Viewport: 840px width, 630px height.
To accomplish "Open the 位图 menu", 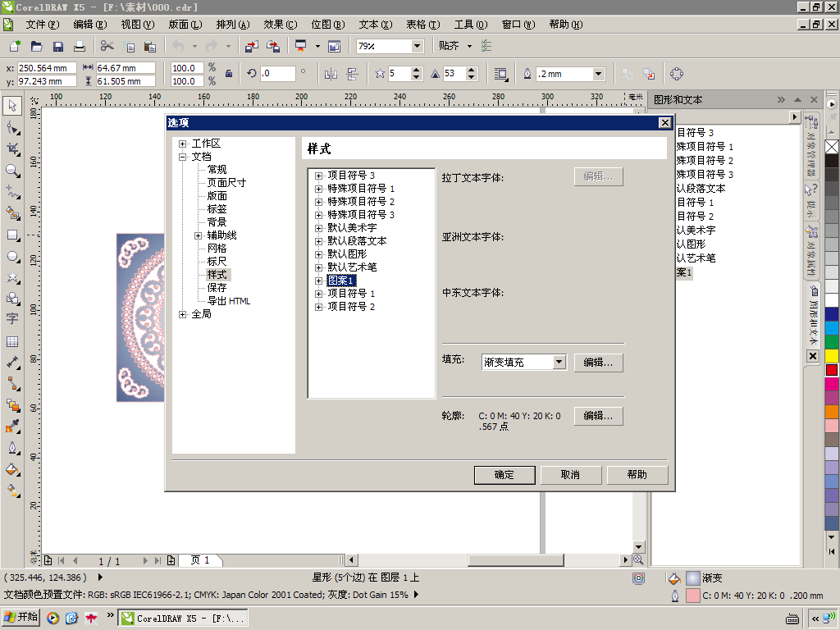I will (328, 25).
